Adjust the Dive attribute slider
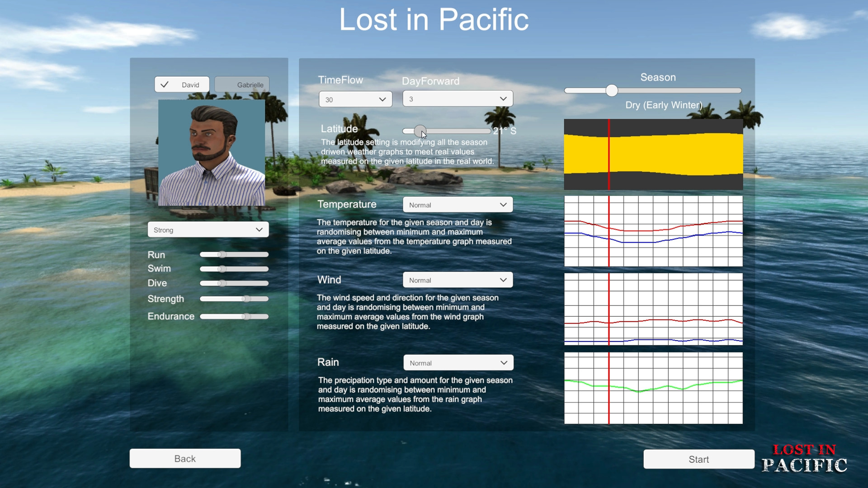Viewport: 868px width, 488px height. click(x=221, y=283)
